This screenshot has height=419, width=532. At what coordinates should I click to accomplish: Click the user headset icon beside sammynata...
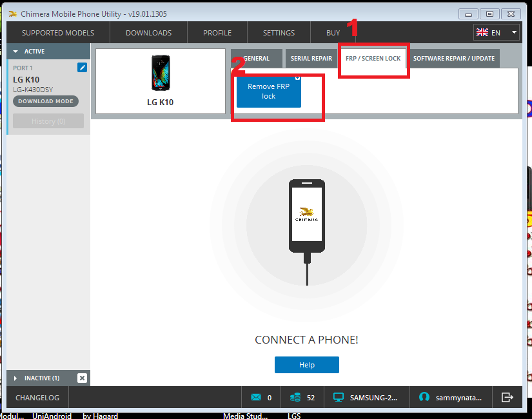(424, 397)
